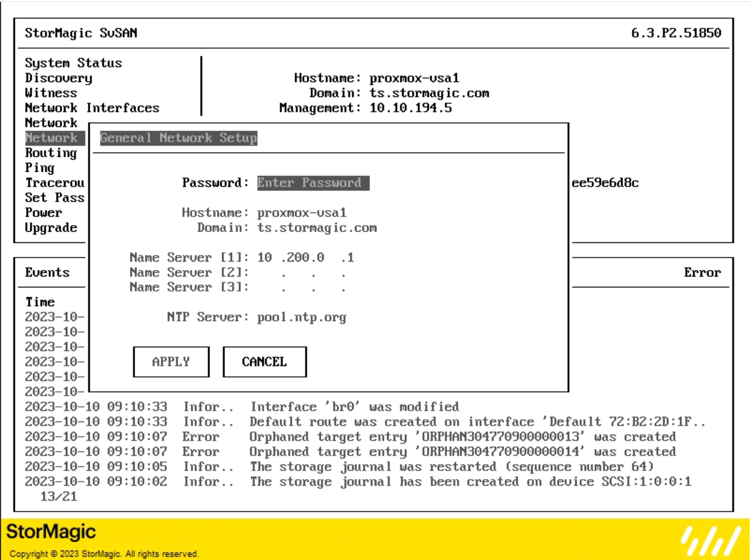Edit the NTP Server pool.ntp.org field
750x560 pixels.
point(302,317)
